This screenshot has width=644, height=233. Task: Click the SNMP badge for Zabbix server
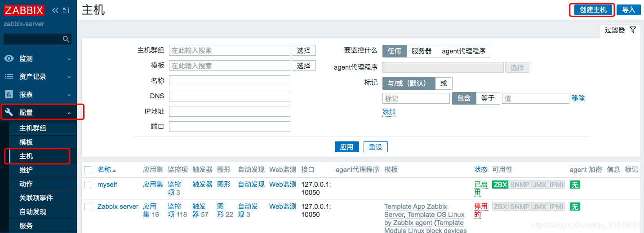coord(520,207)
